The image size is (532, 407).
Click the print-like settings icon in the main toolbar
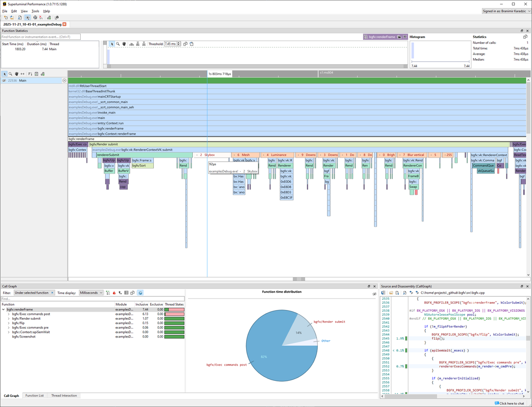pyautogui.click(x=35, y=18)
